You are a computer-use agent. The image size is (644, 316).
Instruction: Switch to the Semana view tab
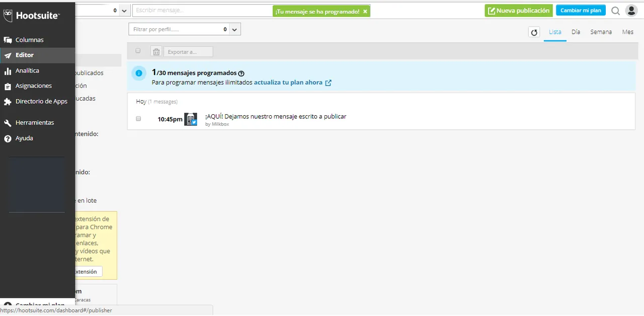tap(601, 32)
